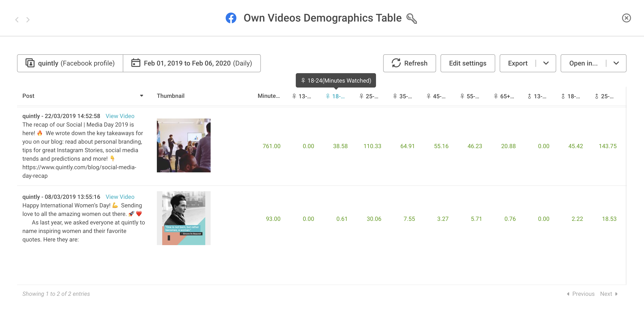The height and width of the screenshot is (316, 644).
Task: Click the 93.00 minutes watched value
Action: (273, 219)
